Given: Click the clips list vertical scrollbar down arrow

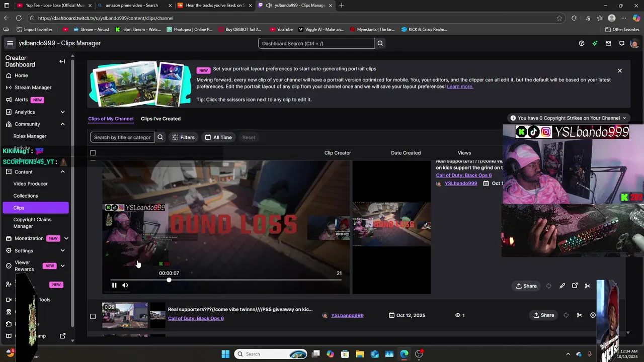Looking at the screenshot, I should point(627,332).
